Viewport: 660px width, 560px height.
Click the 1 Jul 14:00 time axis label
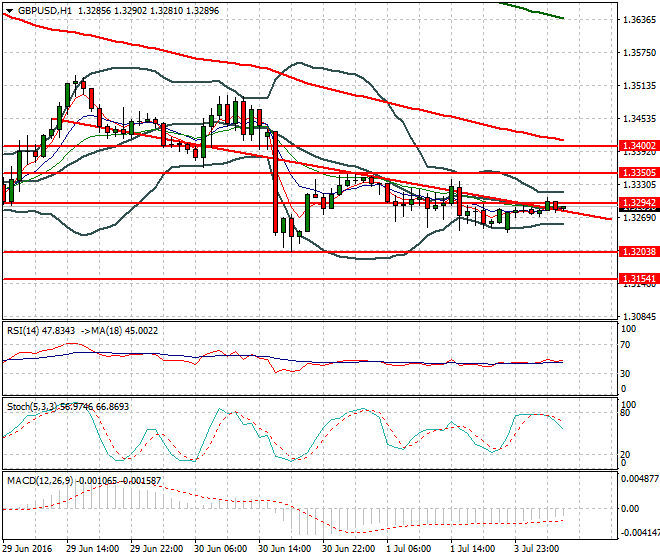click(x=473, y=549)
